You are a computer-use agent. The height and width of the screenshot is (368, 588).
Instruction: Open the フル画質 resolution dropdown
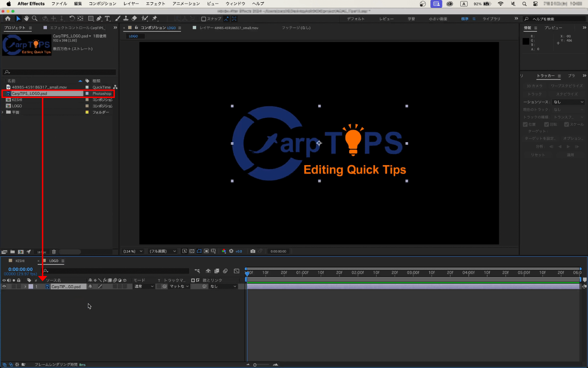point(163,251)
